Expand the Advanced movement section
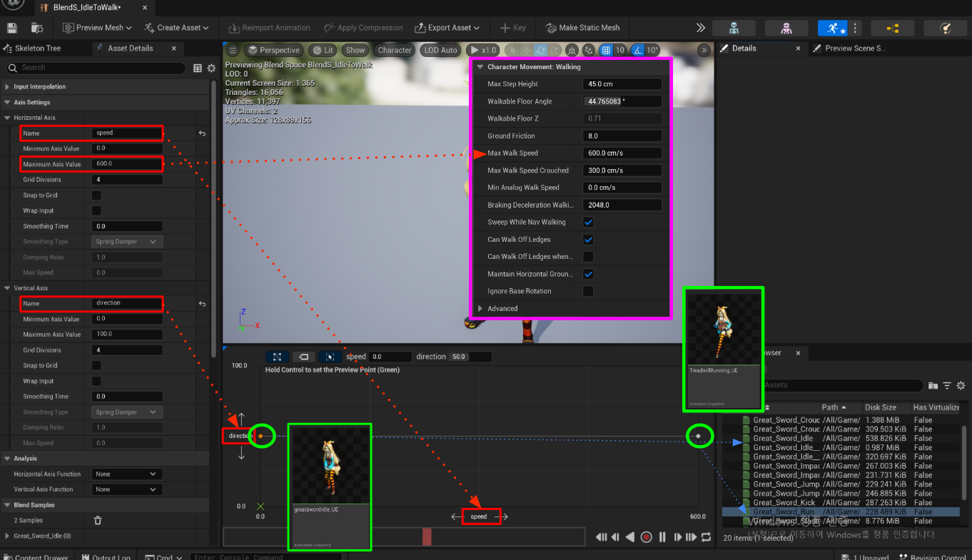The image size is (972, 560). [480, 309]
